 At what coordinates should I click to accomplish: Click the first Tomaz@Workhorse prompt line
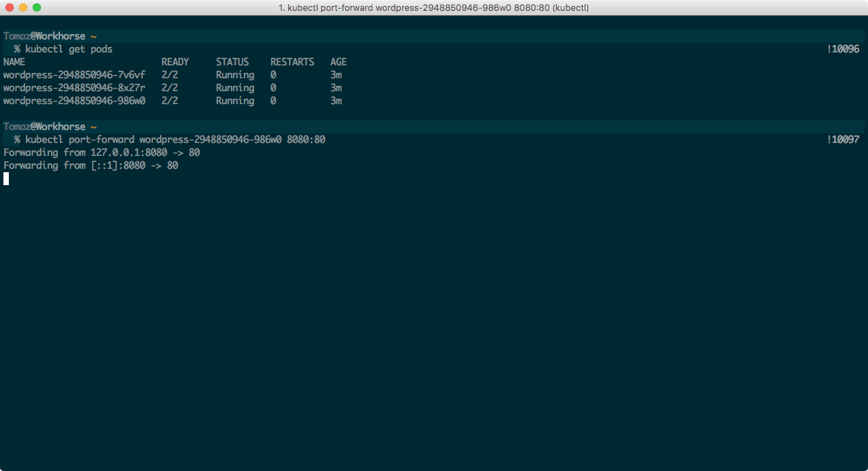coord(50,36)
